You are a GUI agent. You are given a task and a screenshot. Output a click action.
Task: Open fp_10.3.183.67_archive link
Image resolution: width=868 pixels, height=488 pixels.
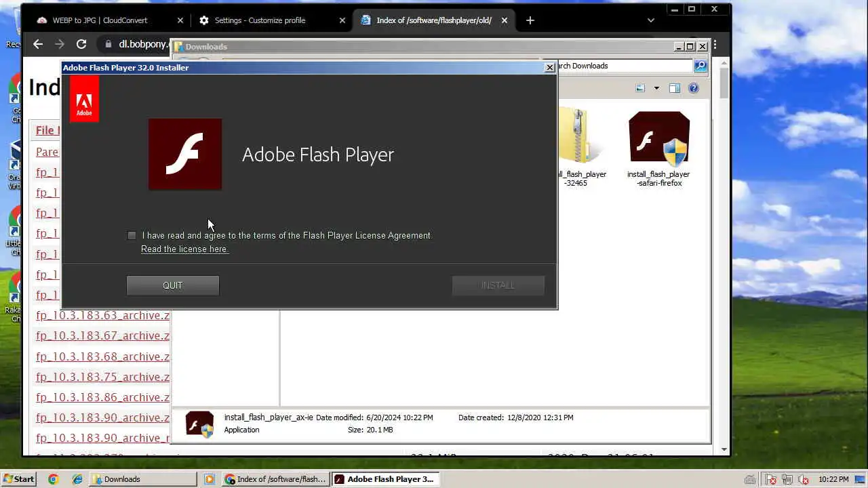(x=103, y=335)
